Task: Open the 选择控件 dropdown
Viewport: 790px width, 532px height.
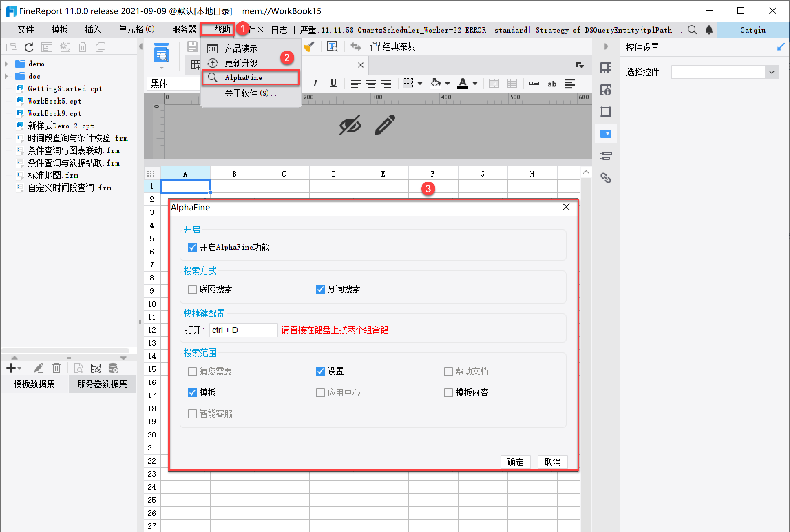Action: click(x=771, y=72)
